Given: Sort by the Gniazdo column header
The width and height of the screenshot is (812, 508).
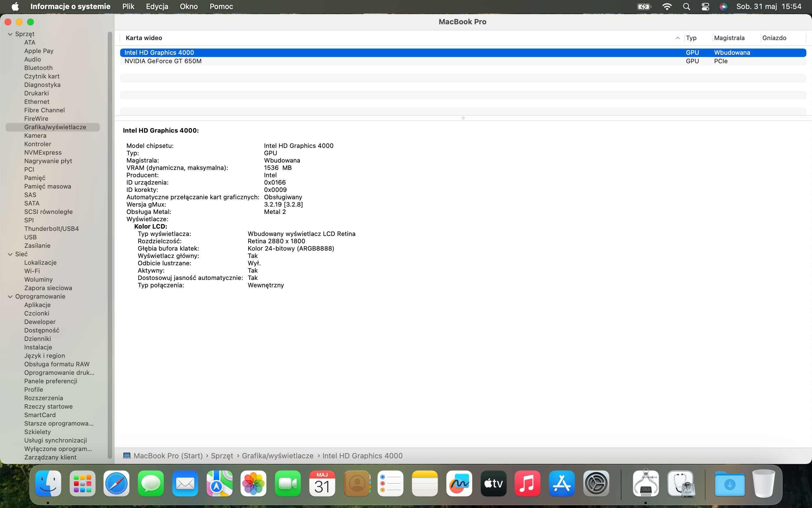Looking at the screenshot, I should 774,38.
